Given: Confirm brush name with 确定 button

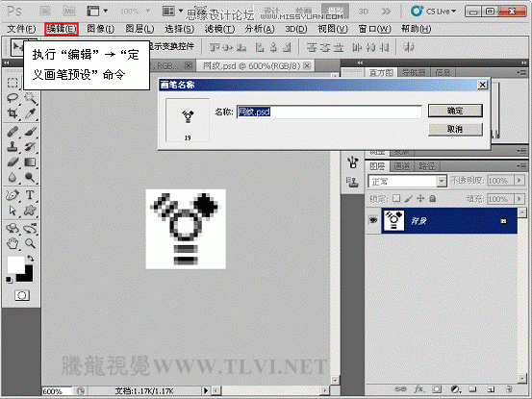Looking at the screenshot, I should tap(455, 111).
